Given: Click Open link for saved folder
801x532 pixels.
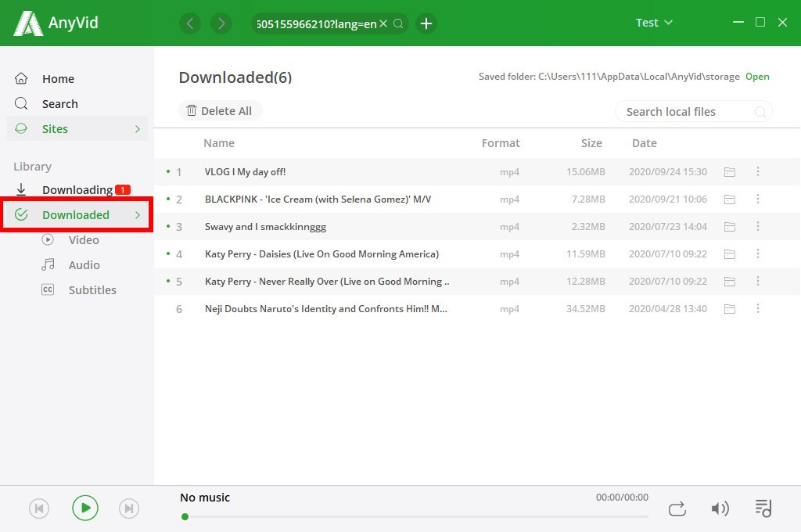Looking at the screenshot, I should coord(757,77).
